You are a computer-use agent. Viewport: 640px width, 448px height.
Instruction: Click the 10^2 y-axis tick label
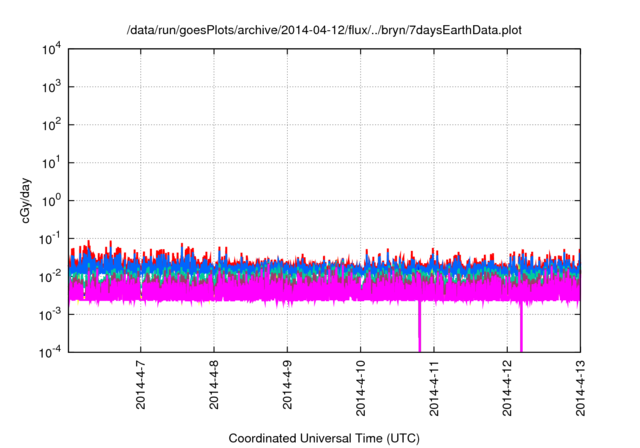click(x=51, y=125)
